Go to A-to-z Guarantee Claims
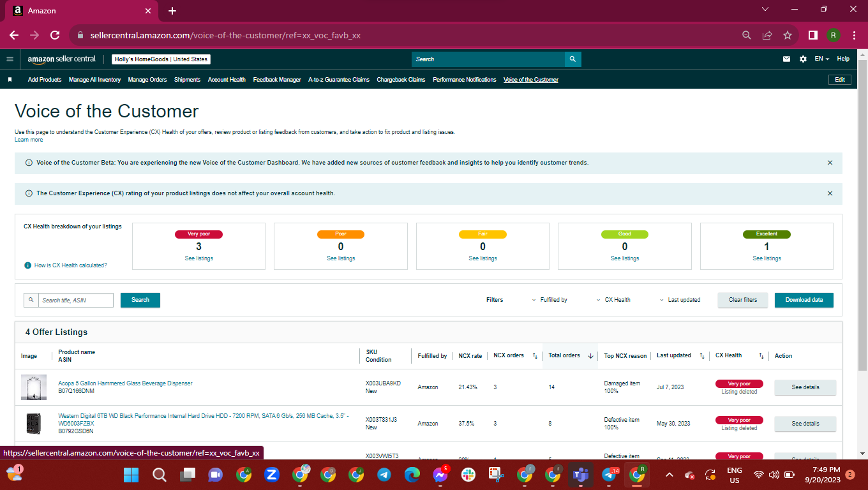Viewport: 868px width, 490px height. [x=339, y=80]
